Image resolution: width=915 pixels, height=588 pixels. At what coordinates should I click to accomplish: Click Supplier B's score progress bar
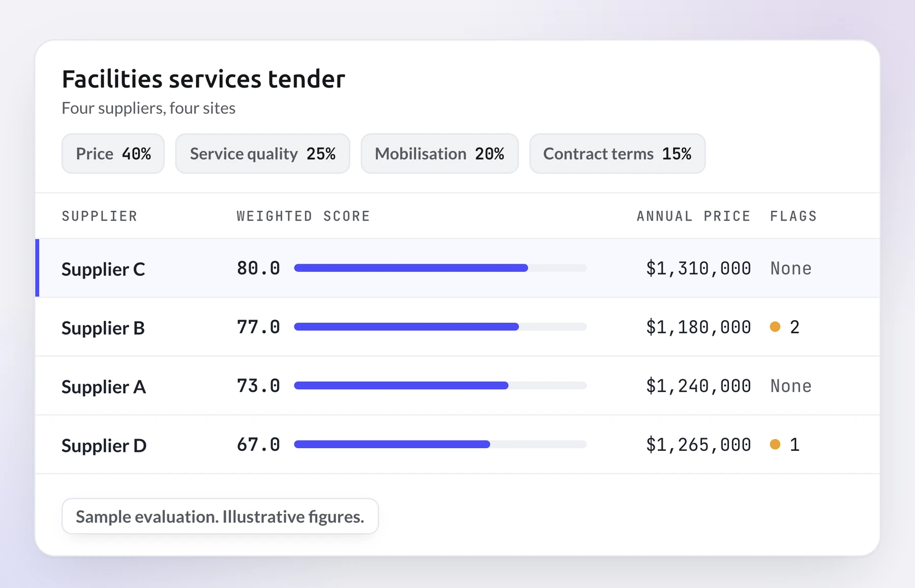[x=440, y=327]
